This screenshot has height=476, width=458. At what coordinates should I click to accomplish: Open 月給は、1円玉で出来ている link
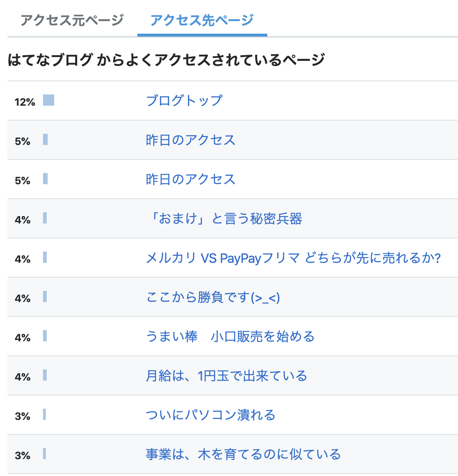(x=226, y=376)
